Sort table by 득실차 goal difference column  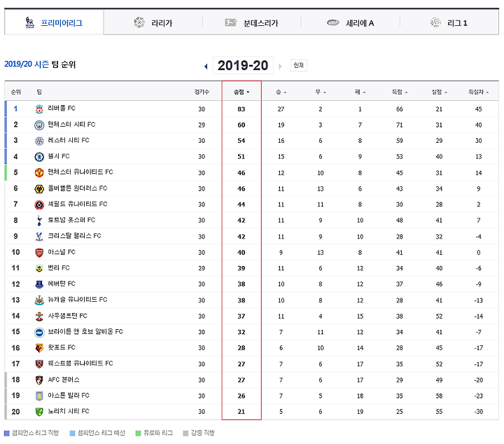pyautogui.click(x=479, y=92)
